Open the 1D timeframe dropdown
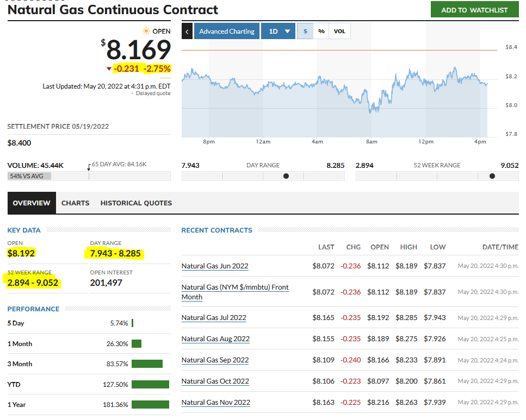526x420 pixels. [278, 31]
